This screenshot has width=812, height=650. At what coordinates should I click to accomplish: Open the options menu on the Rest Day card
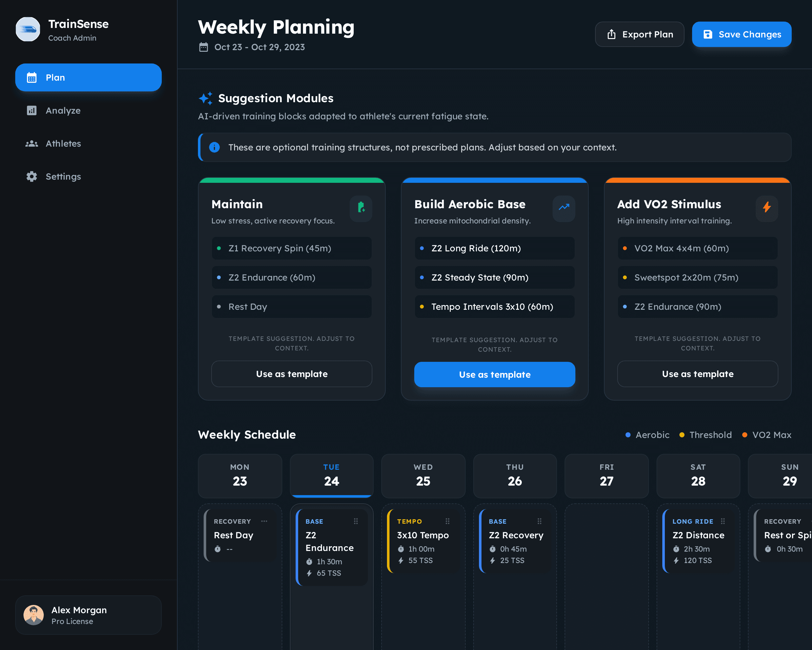coord(265,521)
